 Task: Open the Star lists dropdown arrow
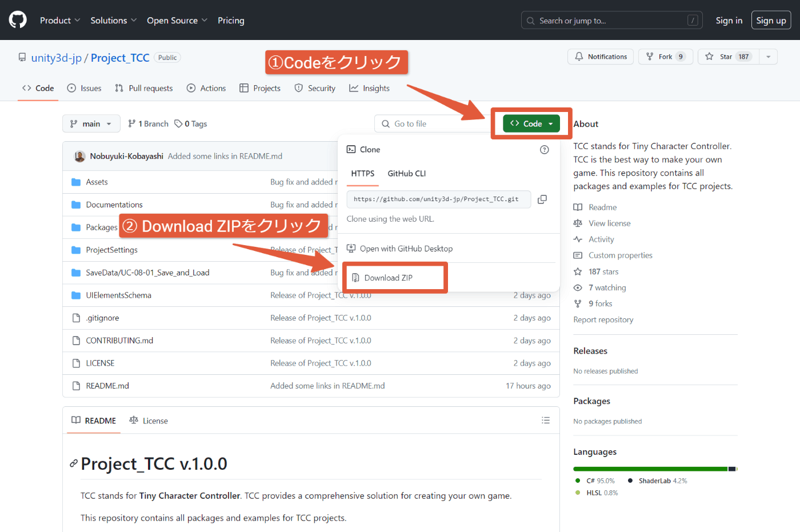pos(768,57)
